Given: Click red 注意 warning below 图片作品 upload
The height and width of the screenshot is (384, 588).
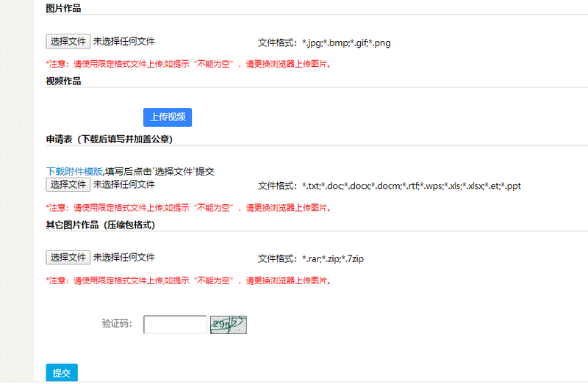Looking at the screenshot, I should 188,64.
